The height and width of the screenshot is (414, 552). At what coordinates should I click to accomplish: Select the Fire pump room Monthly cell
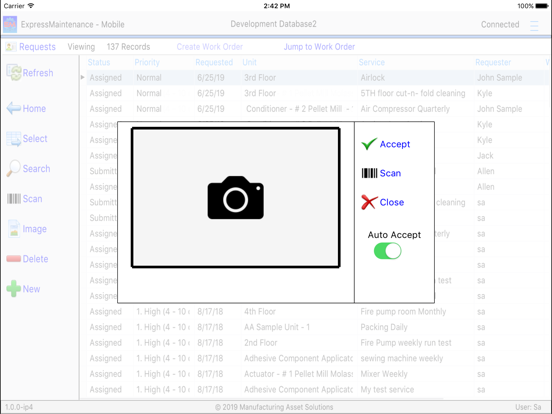click(416, 312)
